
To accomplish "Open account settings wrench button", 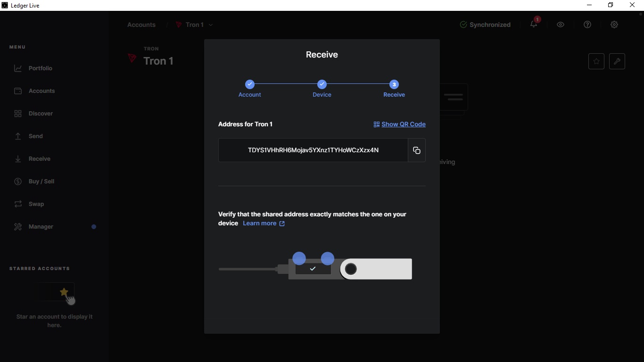I will [x=617, y=61].
